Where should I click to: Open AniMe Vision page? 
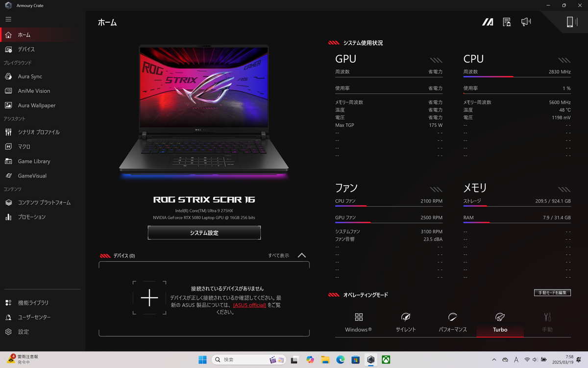tap(43, 91)
